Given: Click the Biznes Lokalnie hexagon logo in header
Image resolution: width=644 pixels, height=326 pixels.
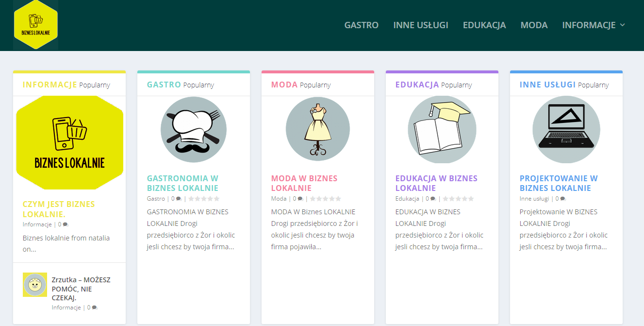Looking at the screenshot, I should click(x=36, y=25).
